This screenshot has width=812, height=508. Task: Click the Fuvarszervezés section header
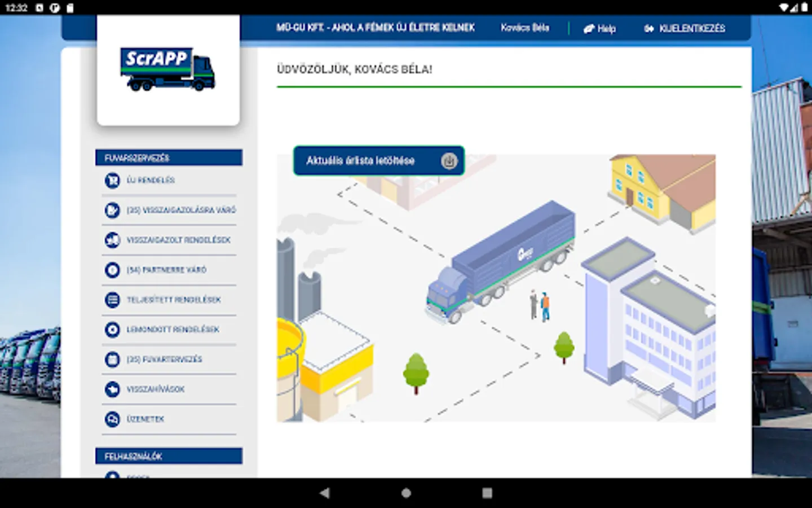point(169,158)
